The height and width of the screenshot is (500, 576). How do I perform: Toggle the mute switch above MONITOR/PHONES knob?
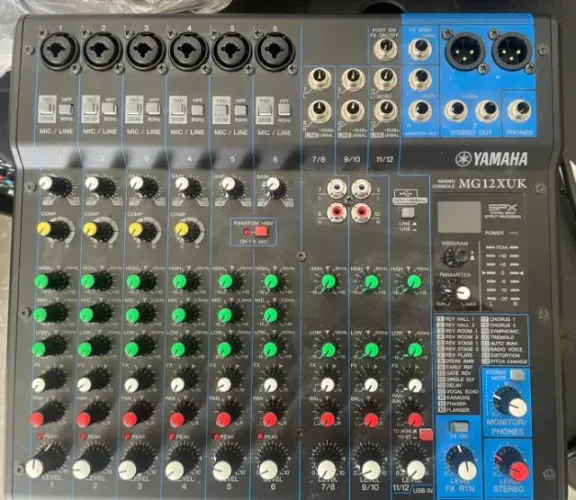click(518, 375)
